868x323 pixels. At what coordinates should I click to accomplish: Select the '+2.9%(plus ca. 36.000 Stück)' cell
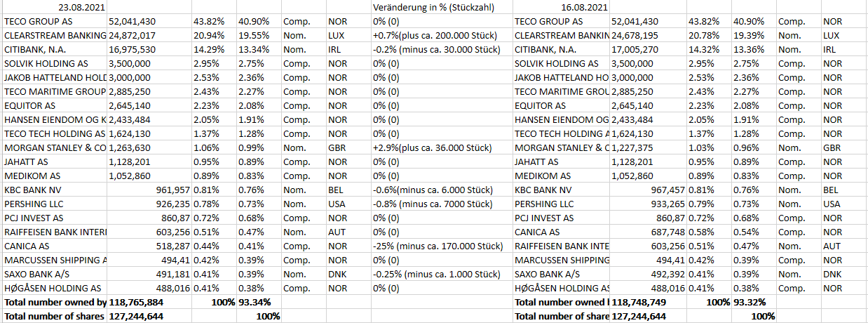[431, 148]
